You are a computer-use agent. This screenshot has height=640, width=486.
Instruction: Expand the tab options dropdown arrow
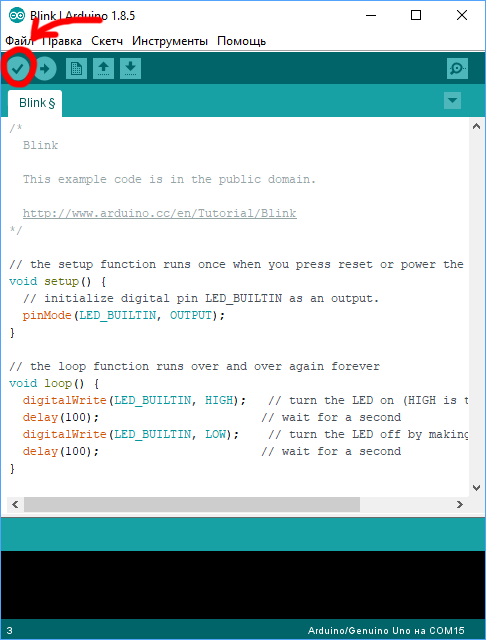point(452,100)
